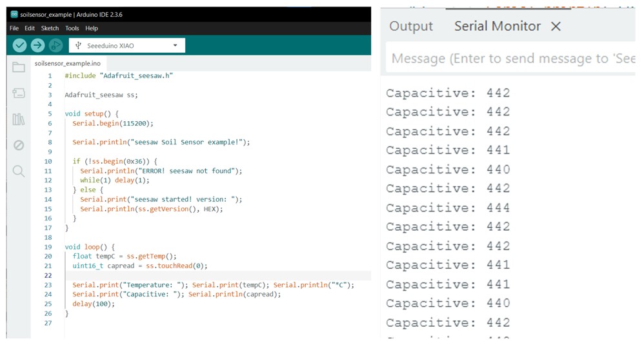Click the Upload arrow button

point(37,45)
